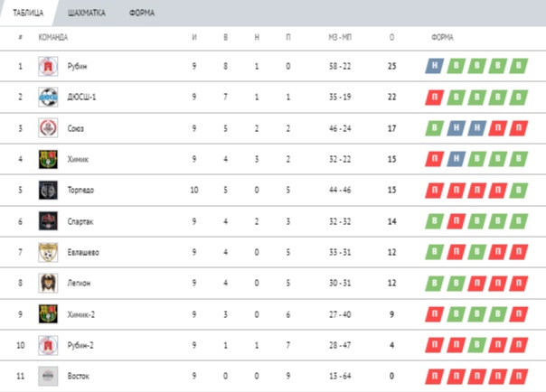Select the Таблица tab
Viewport: 546px width, 392px height.
[x=28, y=13]
